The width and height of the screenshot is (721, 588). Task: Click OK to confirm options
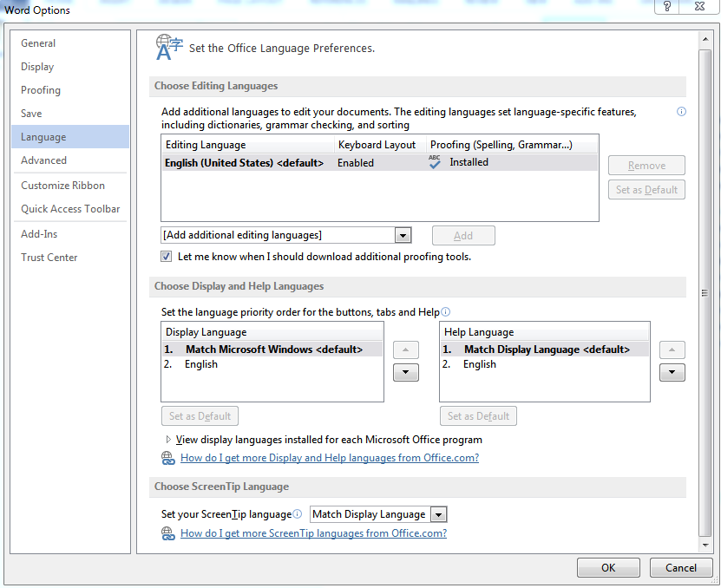pos(608,568)
